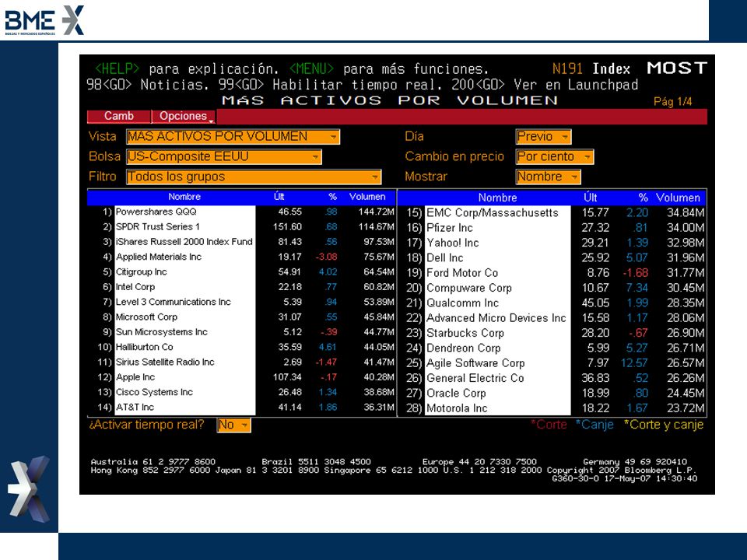747x560 pixels.
Task: Open the ¿Activar tiempo real? dropdown
Action: [233, 425]
